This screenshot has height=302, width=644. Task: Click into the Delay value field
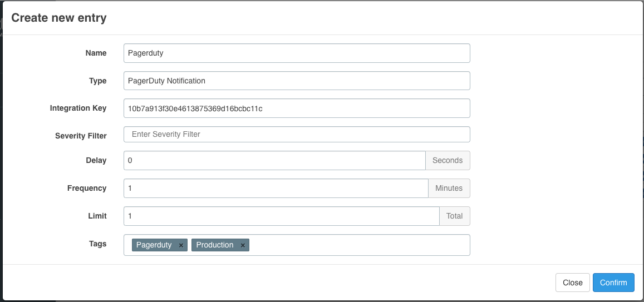(274, 160)
